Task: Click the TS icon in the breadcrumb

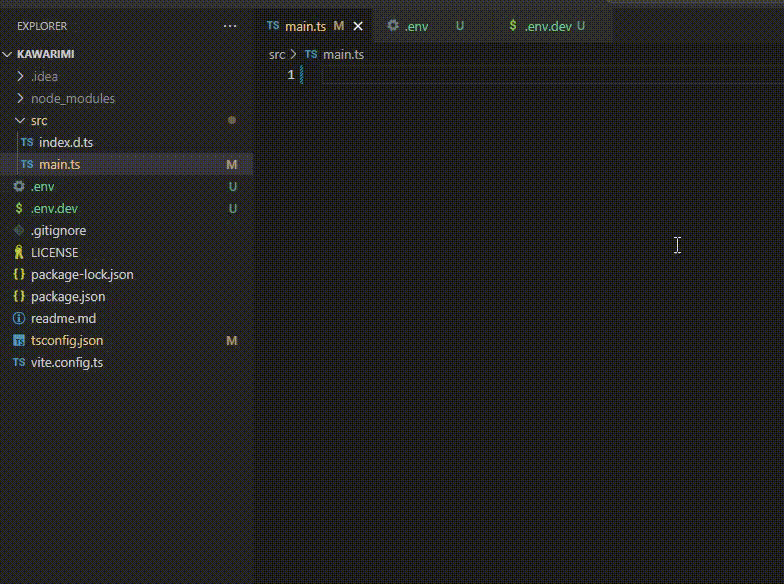Action: click(x=311, y=54)
